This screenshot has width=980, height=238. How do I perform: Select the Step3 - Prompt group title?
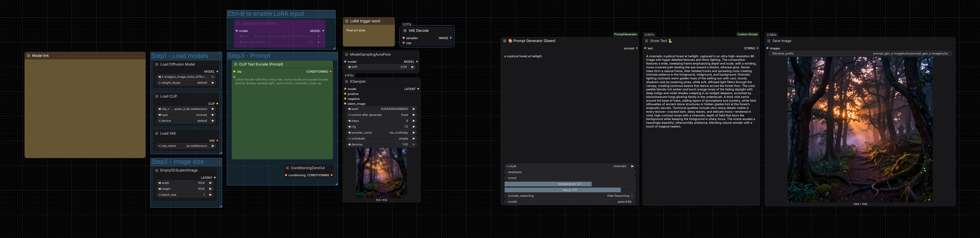(249, 56)
